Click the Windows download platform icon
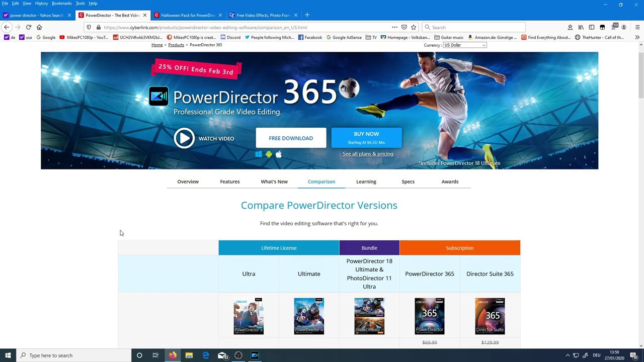644x362 pixels. [x=259, y=154]
